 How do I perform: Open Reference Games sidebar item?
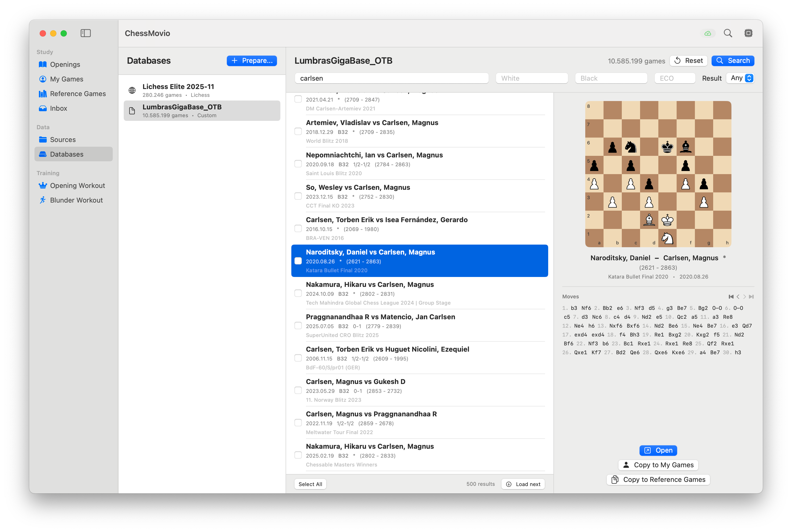click(78, 94)
